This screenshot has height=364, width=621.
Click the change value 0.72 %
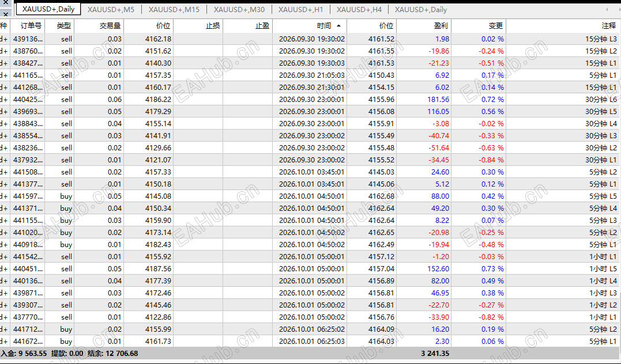492,99
